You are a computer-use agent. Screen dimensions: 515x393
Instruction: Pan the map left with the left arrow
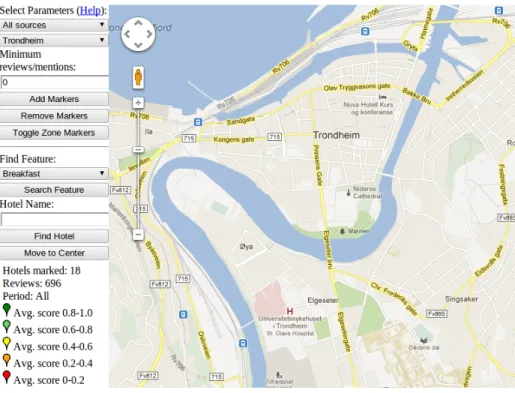coord(127,34)
